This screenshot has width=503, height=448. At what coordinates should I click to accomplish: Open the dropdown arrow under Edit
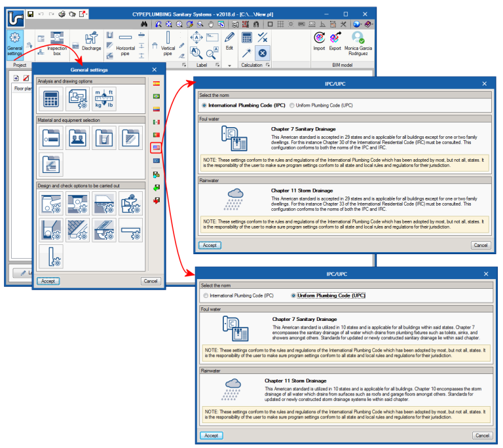coord(229,65)
